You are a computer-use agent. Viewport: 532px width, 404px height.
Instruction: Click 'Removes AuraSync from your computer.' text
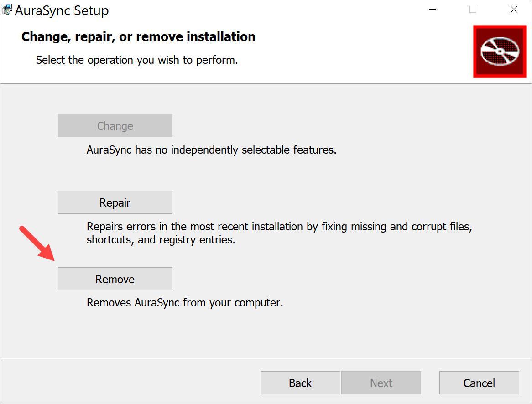(185, 303)
